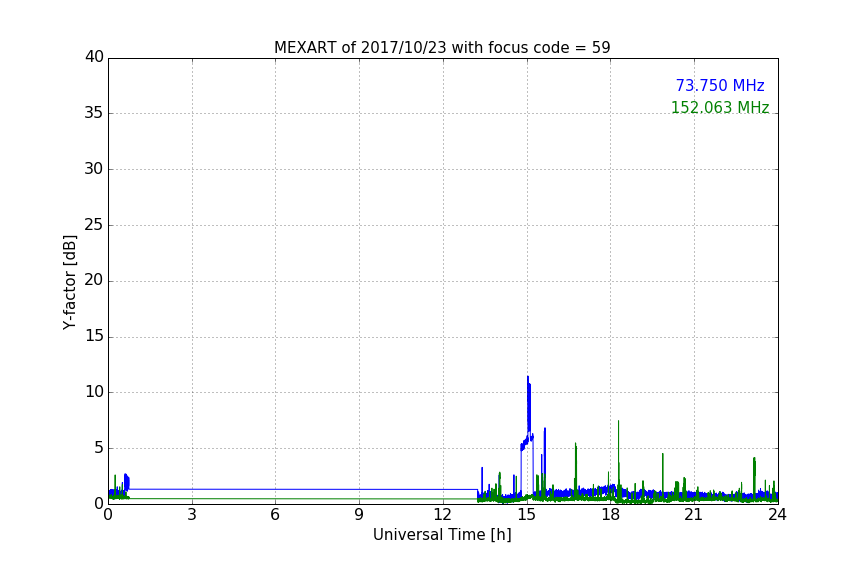
Task: Click the x-axis tick label '3'
Action: click(192, 515)
